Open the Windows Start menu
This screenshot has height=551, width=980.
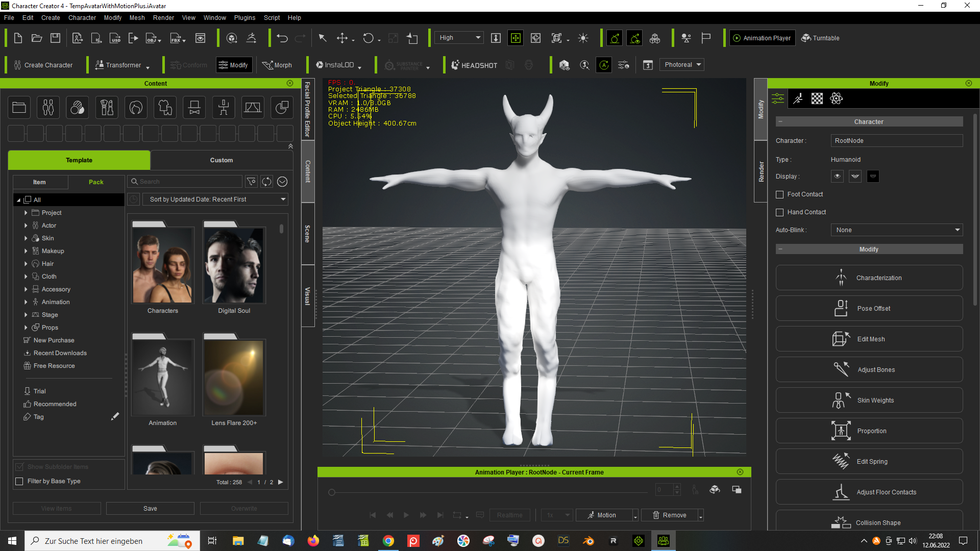12,541
